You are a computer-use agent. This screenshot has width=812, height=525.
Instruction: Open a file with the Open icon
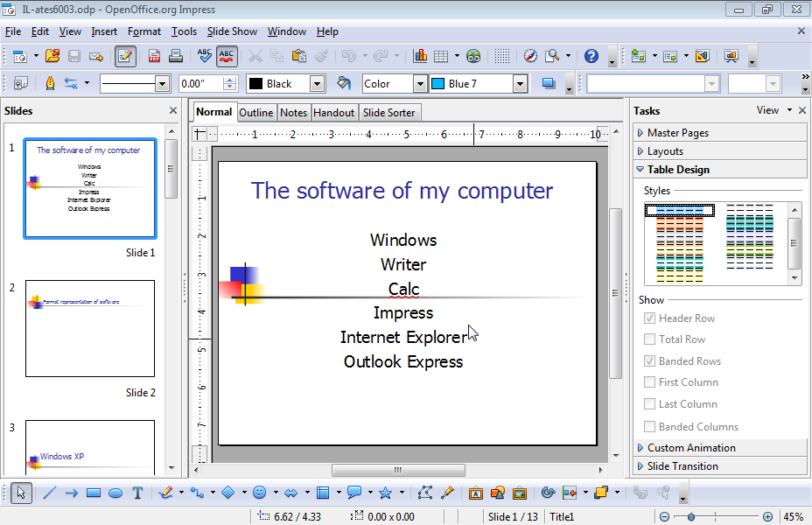(52, 56)
